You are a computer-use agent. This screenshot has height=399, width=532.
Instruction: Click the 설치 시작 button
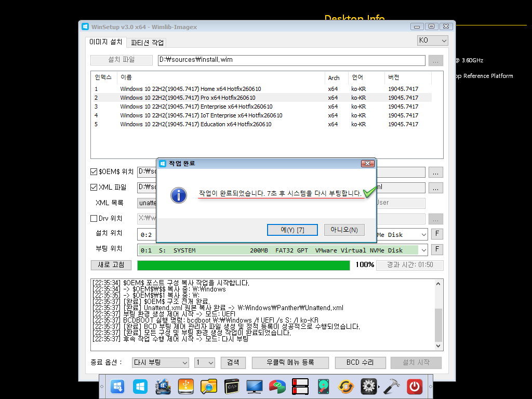click(x=416, y=363)
